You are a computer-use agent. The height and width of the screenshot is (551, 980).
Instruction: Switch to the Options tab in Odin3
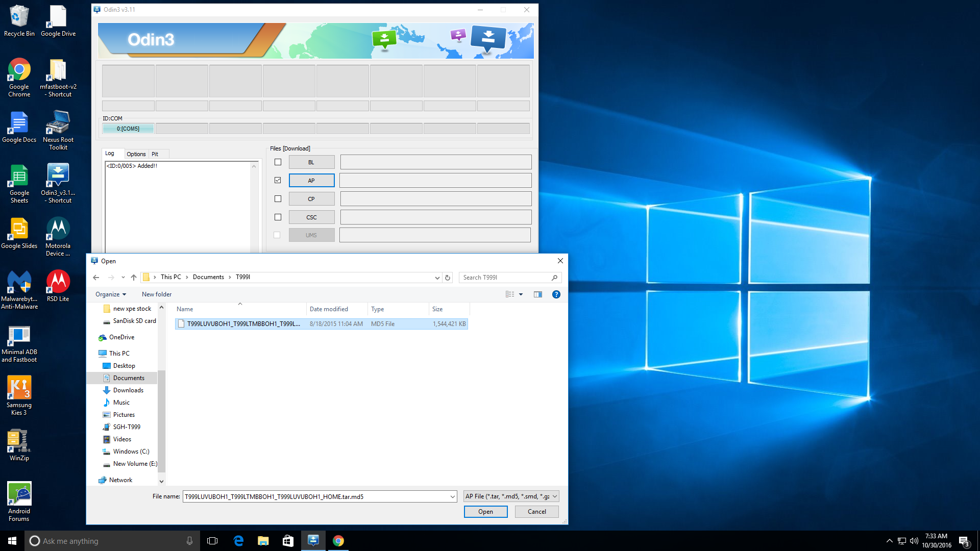pyautogui.click(x=135, y=154)
